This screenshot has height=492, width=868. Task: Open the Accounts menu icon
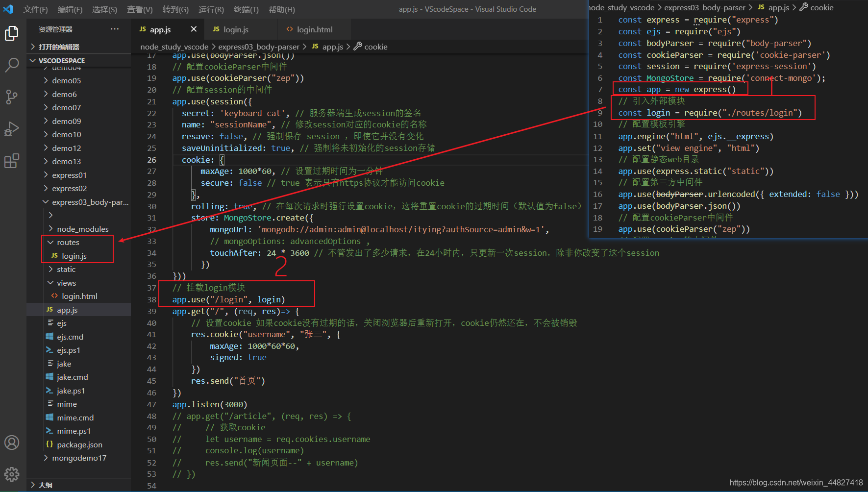(x=12, y=443)
